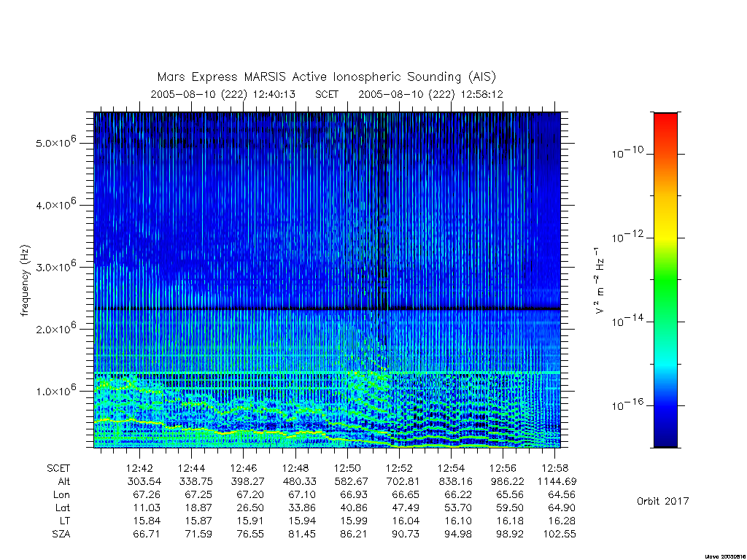Click the local time value 16.28
Viewport: 747px width, 560px height.
pos(562,521)
